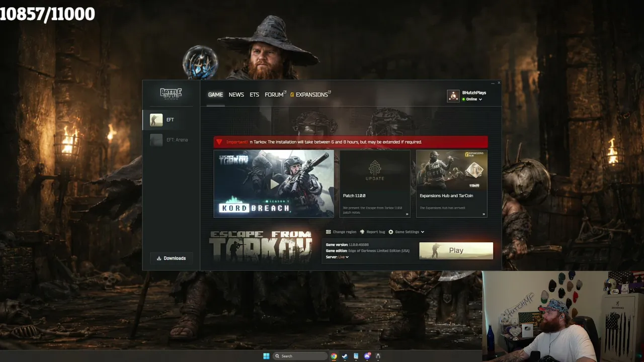Open the FORUM external link tab
This screenshot has height=362, width=644.
click(x=275, y=95)
